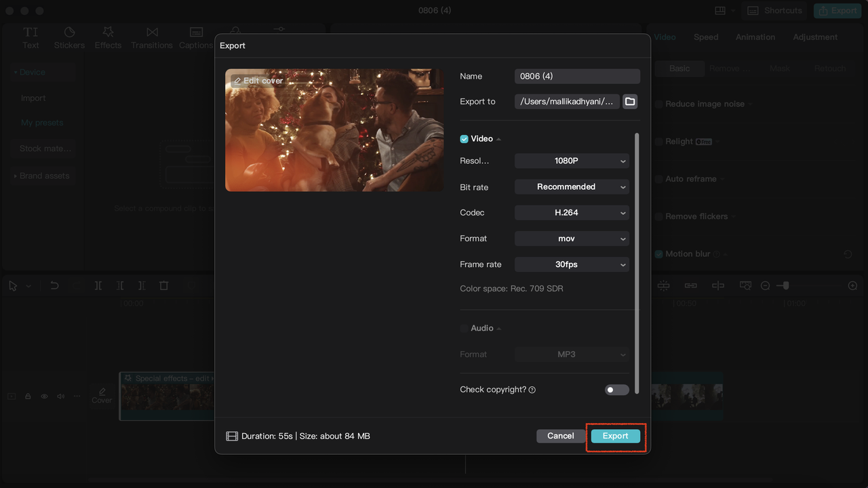868x488 pixels.
Task: Select the split tool in the timeline toolbar
Action: (x=98, y=285)
